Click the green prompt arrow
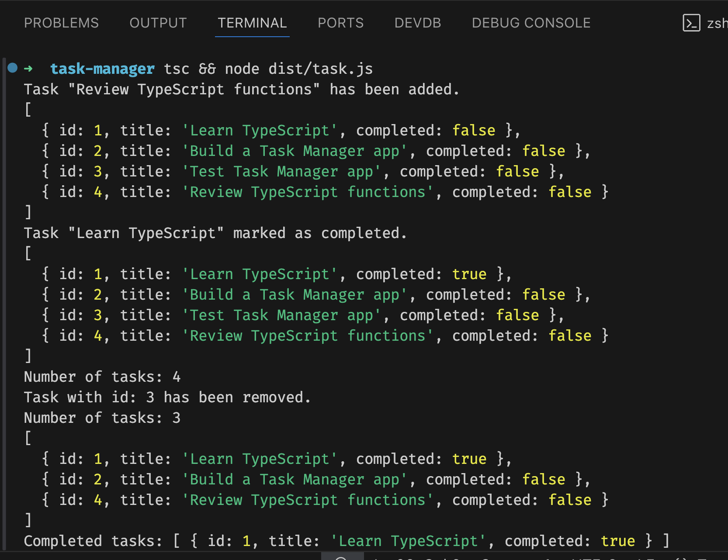Image resolution: width=728 pixels, height=560 pixels. point(28,69)
